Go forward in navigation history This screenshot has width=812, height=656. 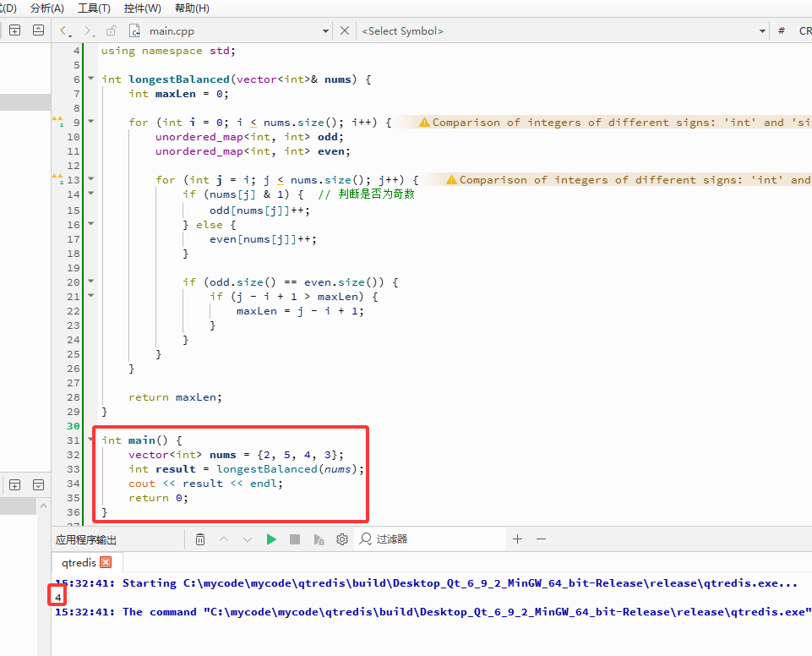coord(89,31)
